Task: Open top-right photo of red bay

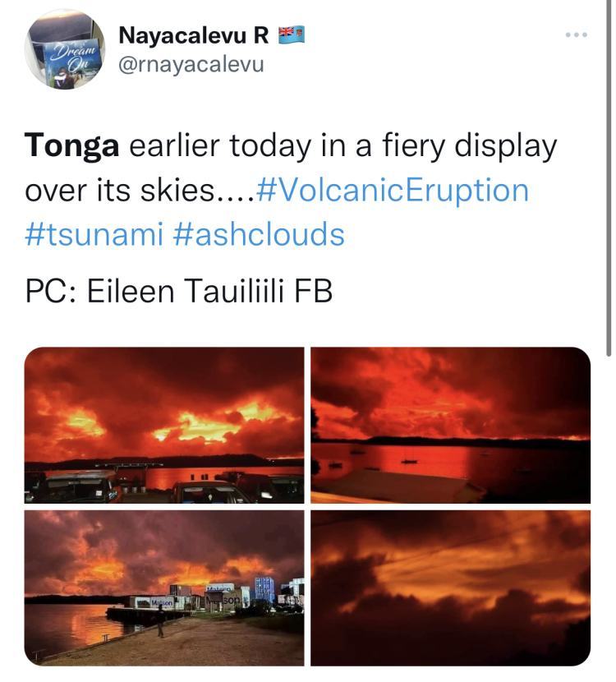Action: point(450,425)
